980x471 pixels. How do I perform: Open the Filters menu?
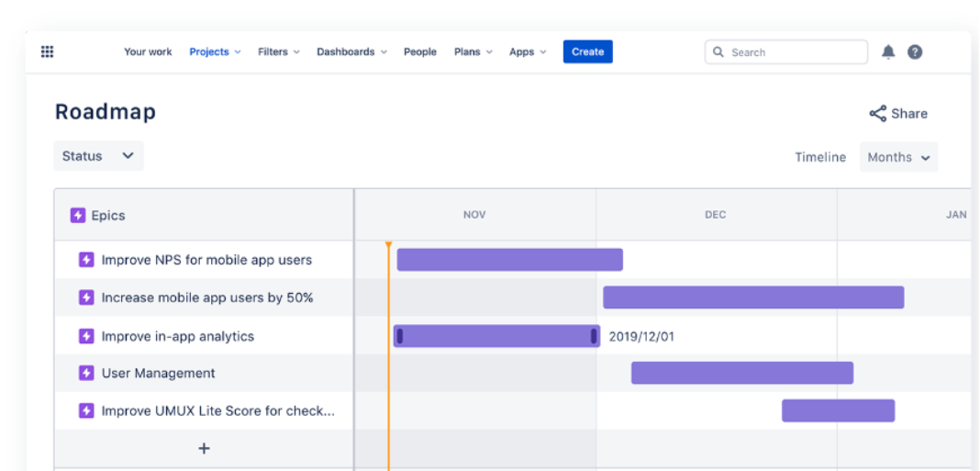tap(278, 52)
